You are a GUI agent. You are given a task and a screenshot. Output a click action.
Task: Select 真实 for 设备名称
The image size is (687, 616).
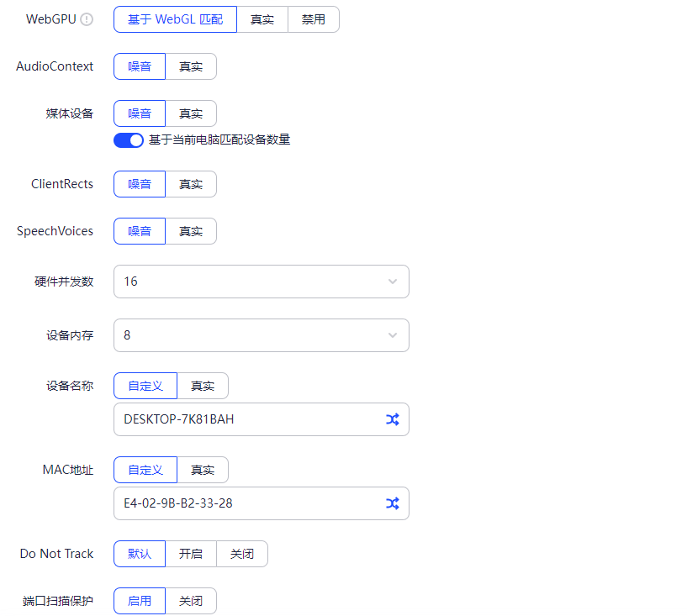(203, 386)
